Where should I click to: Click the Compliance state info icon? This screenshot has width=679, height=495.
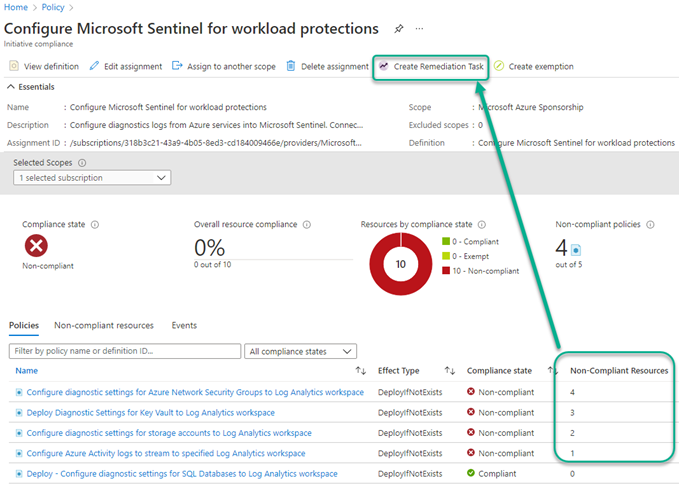(x=94, y=225)
